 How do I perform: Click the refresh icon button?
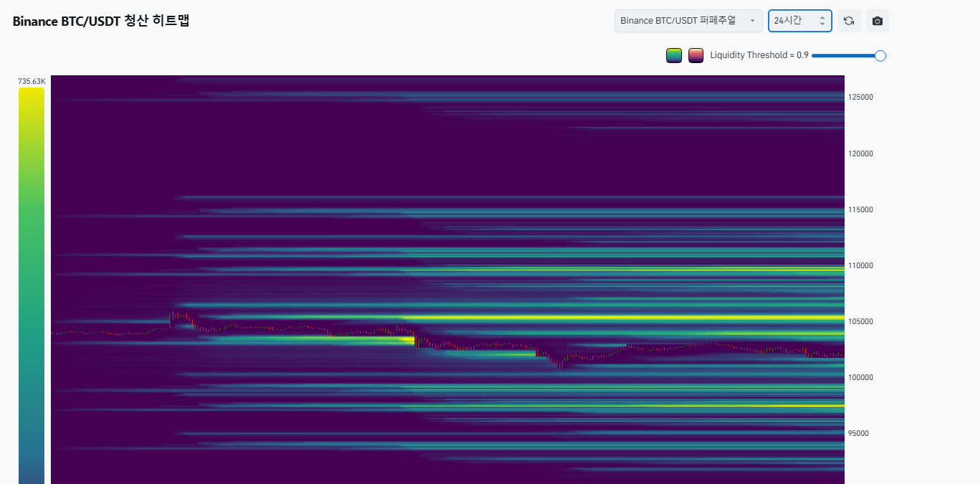[849, 21]
